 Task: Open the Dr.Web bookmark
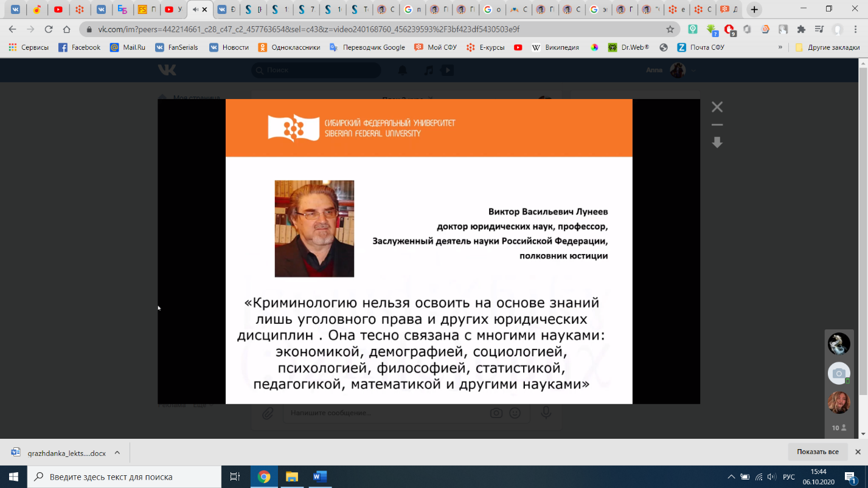(628, 47)
